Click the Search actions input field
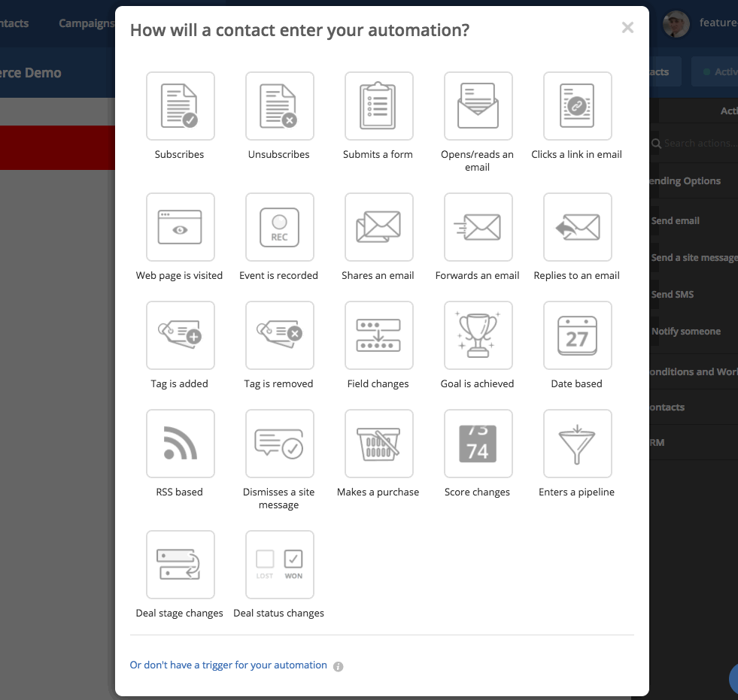The image size is (738, 700). pos(696,143)
